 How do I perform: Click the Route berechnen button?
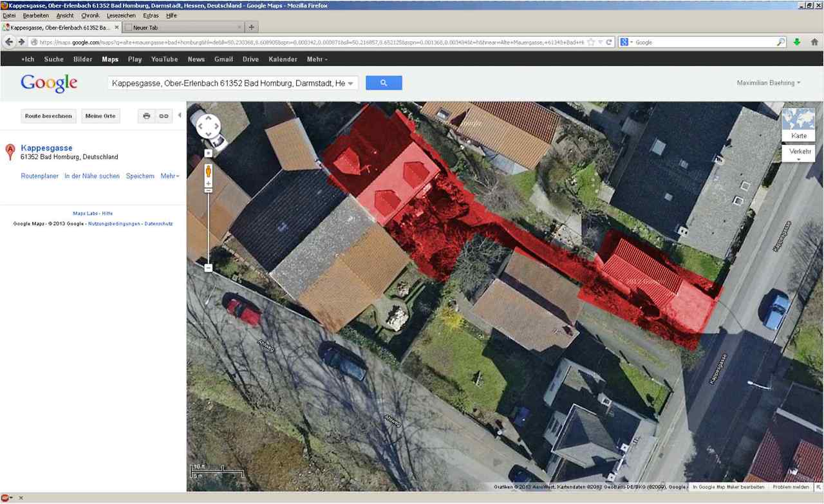coord(48,116)
